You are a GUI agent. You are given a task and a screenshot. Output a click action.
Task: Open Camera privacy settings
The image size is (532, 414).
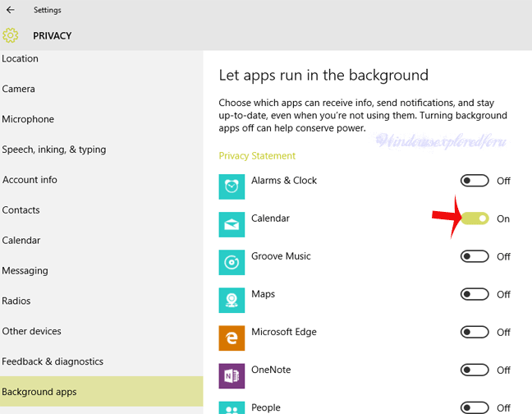102,89
